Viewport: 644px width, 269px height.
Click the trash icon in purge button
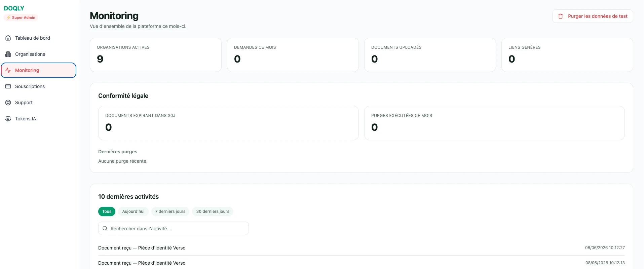(x=561, y=16)
